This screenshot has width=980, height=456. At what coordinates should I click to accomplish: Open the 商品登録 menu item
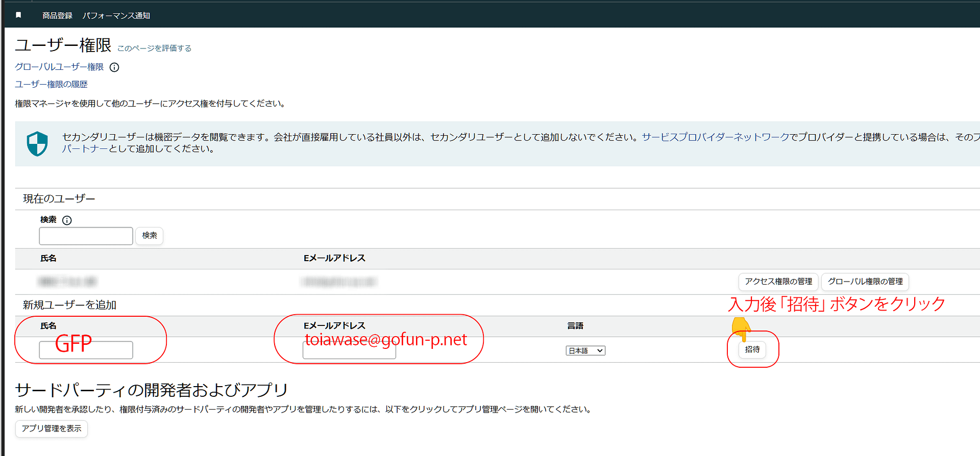[x=57, y=16]
